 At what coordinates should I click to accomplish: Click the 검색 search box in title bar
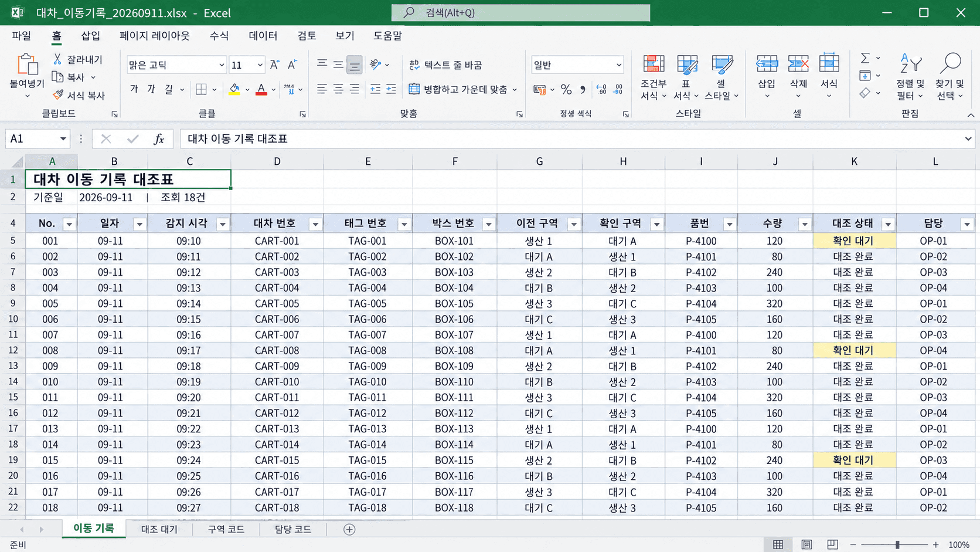coord(520,12)
